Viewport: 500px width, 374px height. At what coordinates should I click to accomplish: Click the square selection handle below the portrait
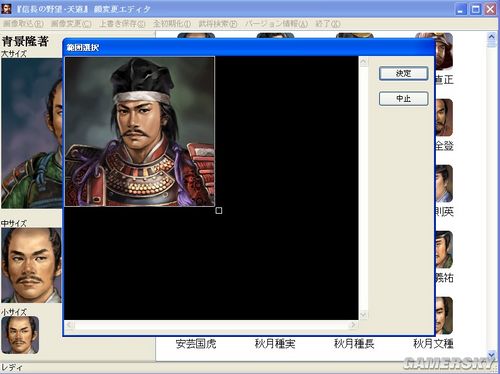[x=219, y=210]
